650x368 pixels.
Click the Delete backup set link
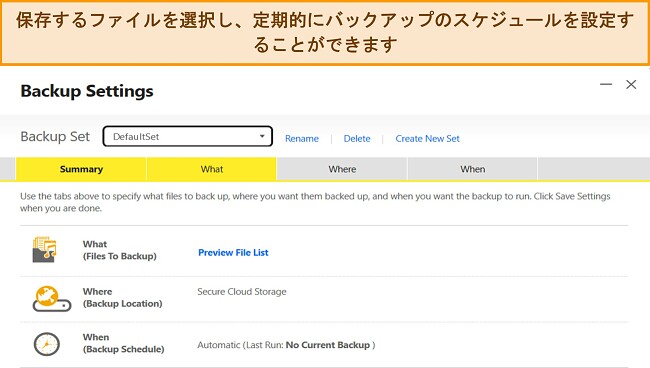[357, 138]
